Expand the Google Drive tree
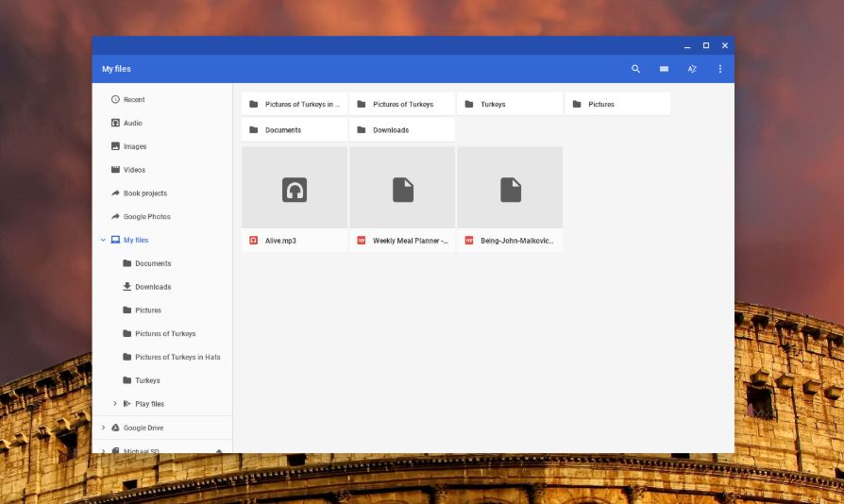Image resolution: width=844 pixels, height=504 pixels. 103,428
